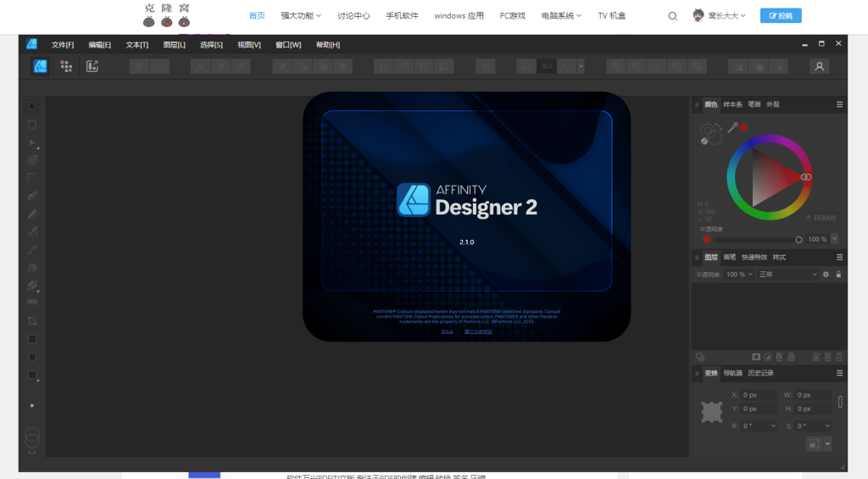Image resolution: width=868 pixels, height=479 pixels.
Task: Open layer settings gear icon
Action: 826,275
